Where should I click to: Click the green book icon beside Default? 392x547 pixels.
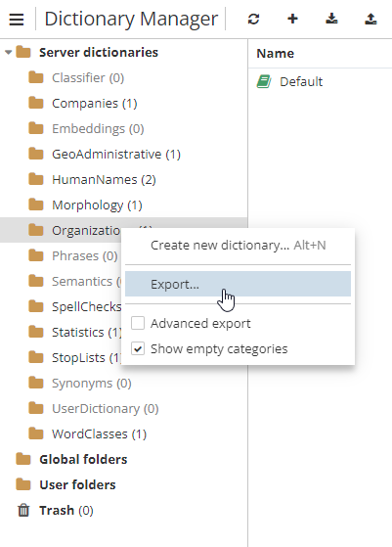264,81
